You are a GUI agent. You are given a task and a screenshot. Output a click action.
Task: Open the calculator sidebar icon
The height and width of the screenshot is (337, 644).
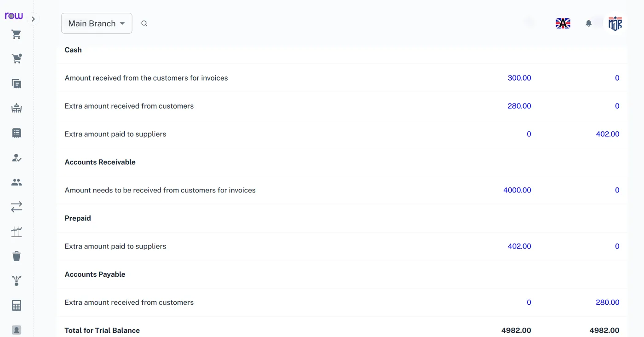[x=17, y=305]
